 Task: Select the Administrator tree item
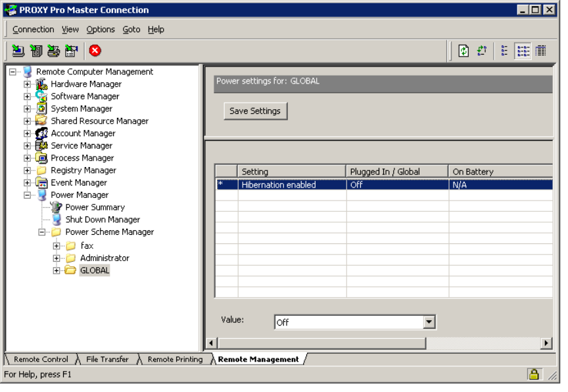click(105, 258)
